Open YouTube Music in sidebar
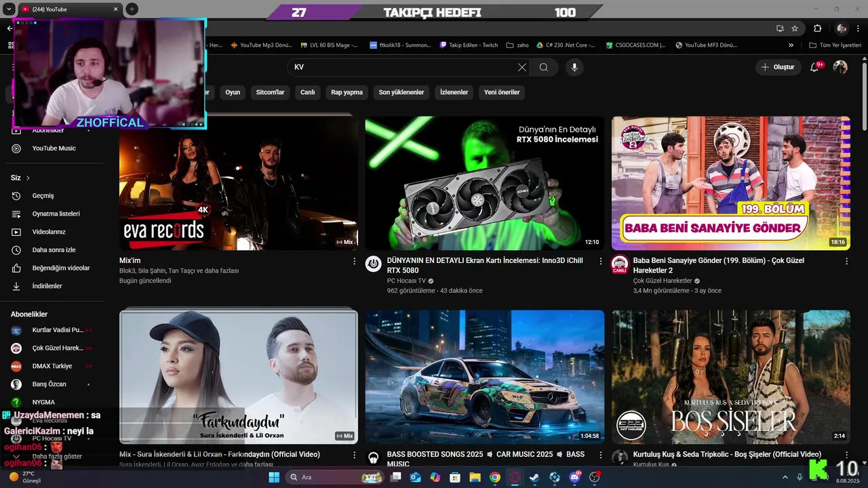The image size is (868, 488). coord(54,148)
